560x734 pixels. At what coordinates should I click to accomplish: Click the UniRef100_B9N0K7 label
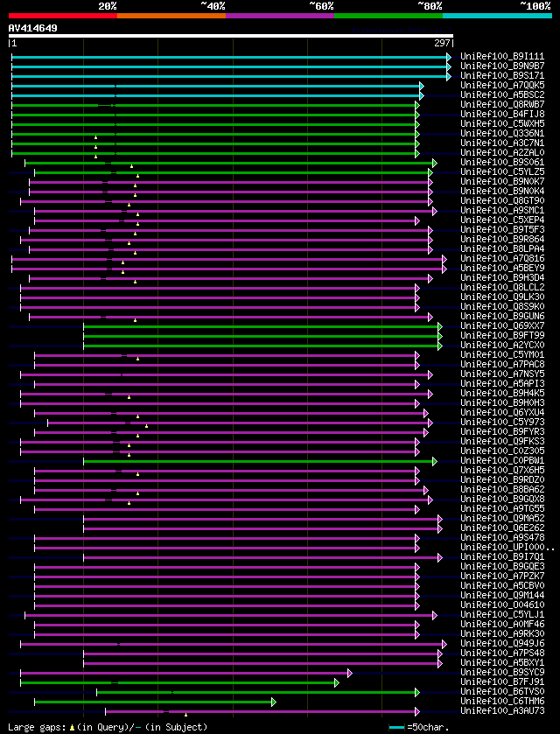(502, 182)
